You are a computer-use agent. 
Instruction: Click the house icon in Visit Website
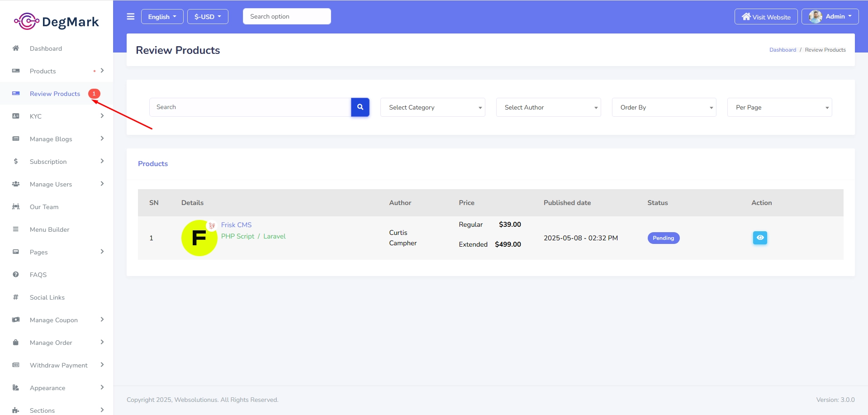(746, 16)
